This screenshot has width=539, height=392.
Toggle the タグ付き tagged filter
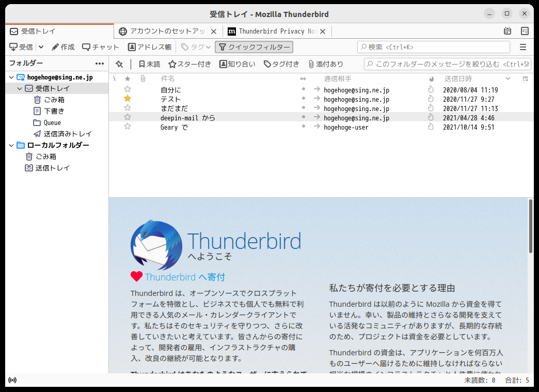coord(281,64)
